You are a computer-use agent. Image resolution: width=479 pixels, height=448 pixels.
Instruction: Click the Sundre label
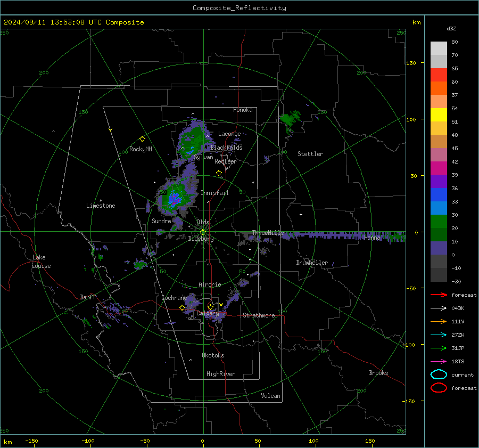[161, 221]
